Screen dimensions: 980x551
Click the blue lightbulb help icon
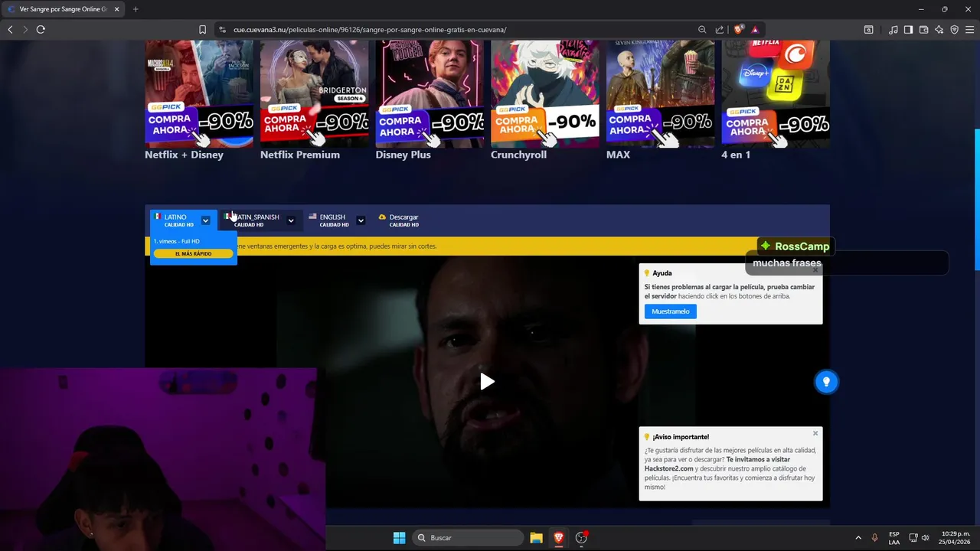tap(826, 382)
